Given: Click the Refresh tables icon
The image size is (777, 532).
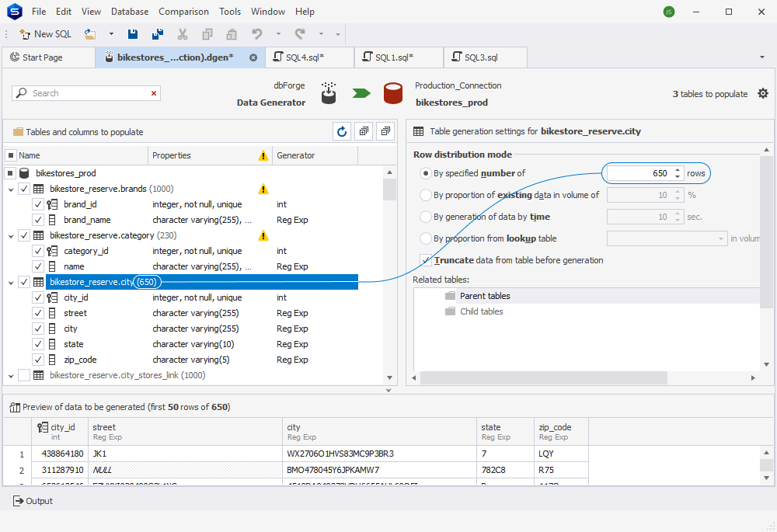Looking at the screenshot, I should click(x=342, y=131).
